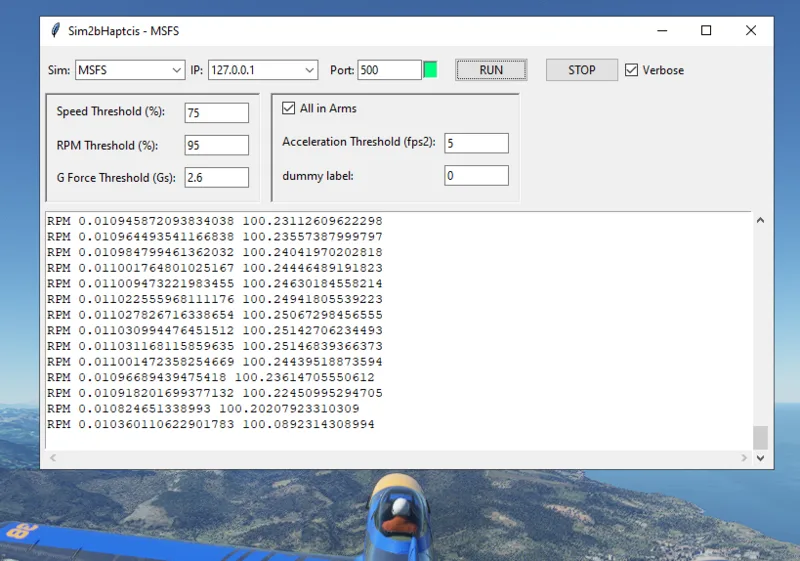Click log line ending 100.20207923310309
Viewport: 800px width, 561px height.
203,409
